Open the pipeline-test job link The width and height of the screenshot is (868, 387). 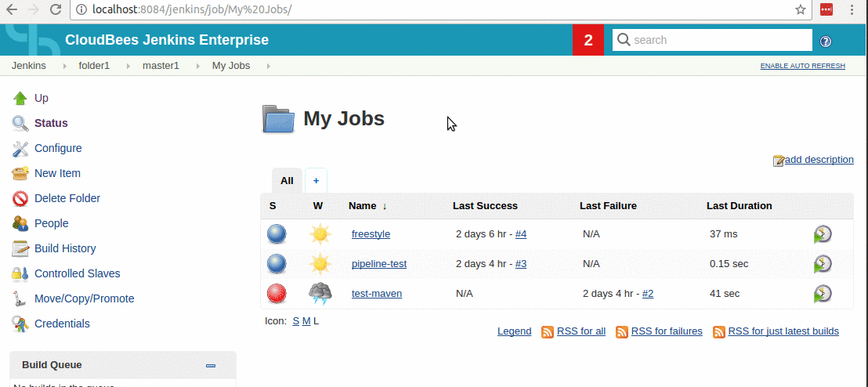[x=379, y=264]
